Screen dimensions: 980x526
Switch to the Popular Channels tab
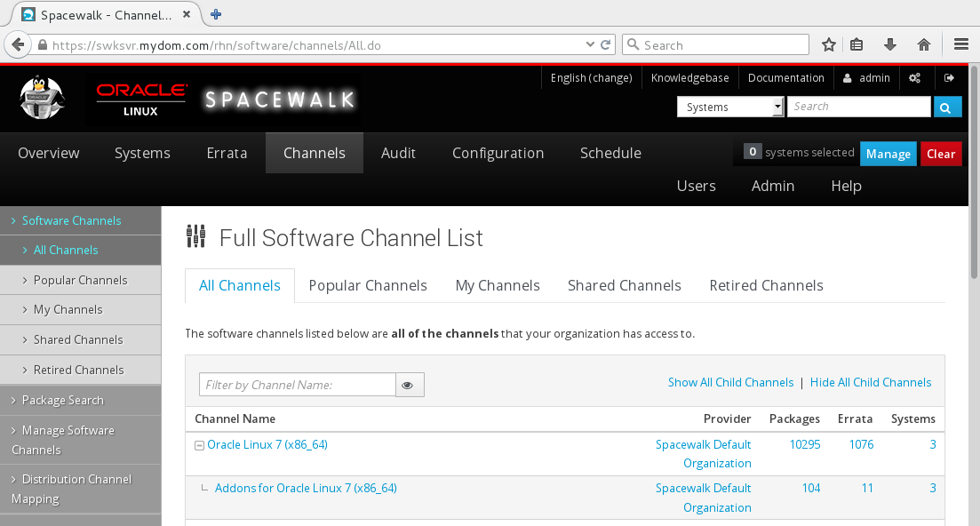pyautogui.click(x=368, y=285)
